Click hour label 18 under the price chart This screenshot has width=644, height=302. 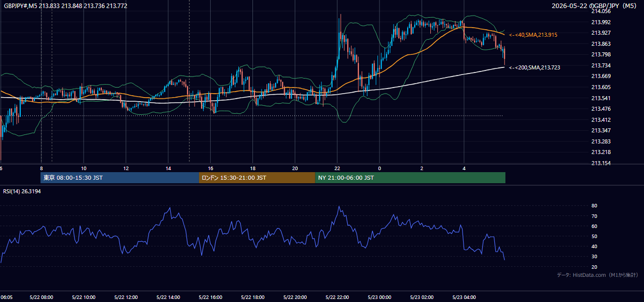(253, 168)
